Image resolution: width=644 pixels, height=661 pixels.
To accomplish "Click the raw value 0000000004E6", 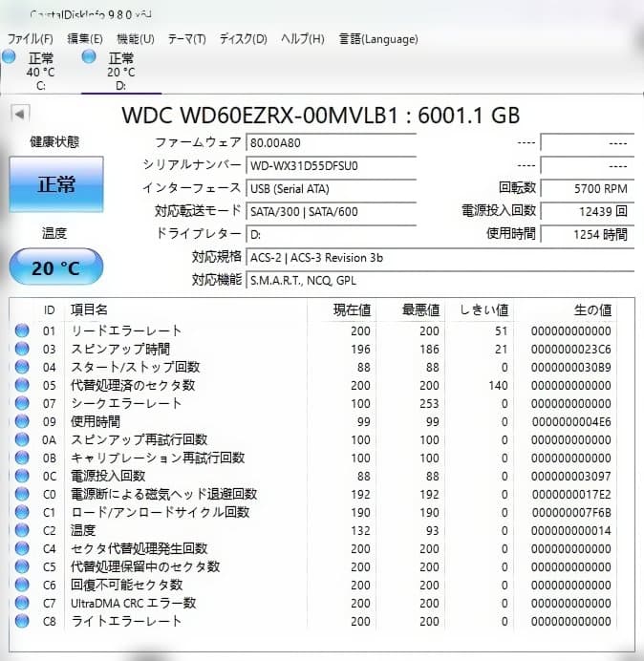I will (571, 421).
